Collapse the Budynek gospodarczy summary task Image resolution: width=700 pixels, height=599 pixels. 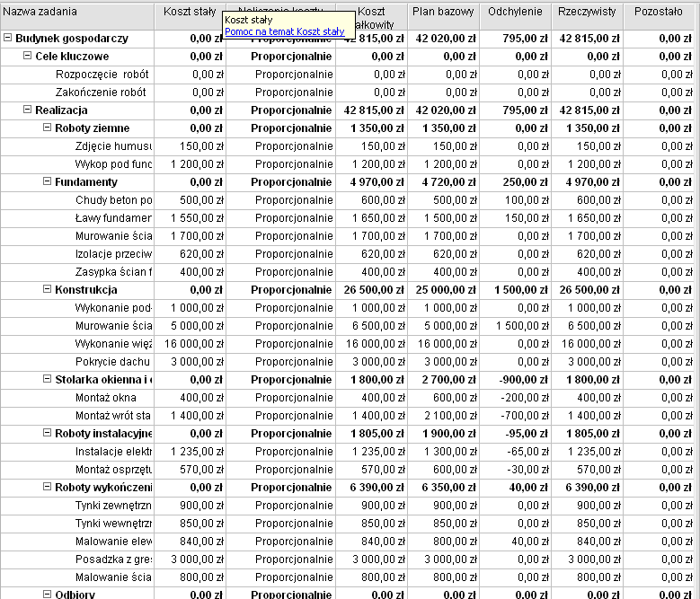click(7, 38)
